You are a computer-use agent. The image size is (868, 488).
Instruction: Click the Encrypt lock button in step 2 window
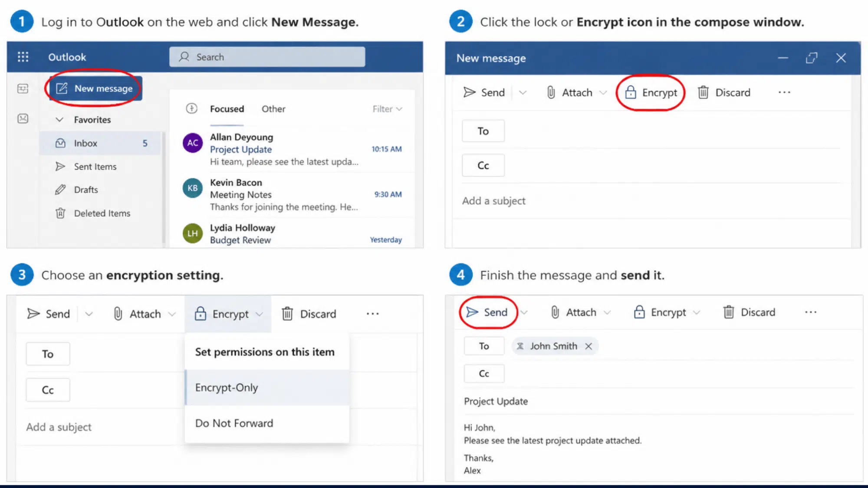click(651, 92)
